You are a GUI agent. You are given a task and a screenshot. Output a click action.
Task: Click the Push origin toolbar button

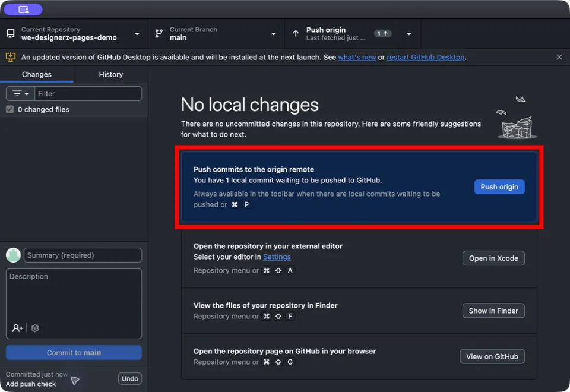(x=341, y=33)
